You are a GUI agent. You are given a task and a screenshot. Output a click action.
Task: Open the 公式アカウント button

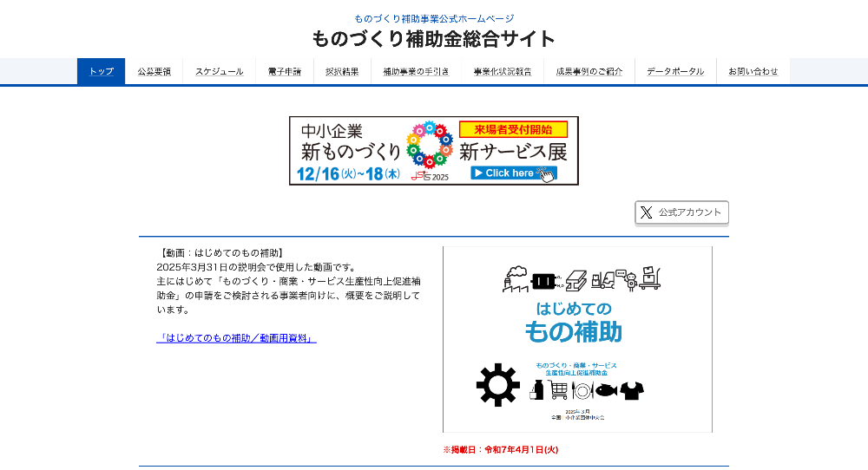[681, 212]
